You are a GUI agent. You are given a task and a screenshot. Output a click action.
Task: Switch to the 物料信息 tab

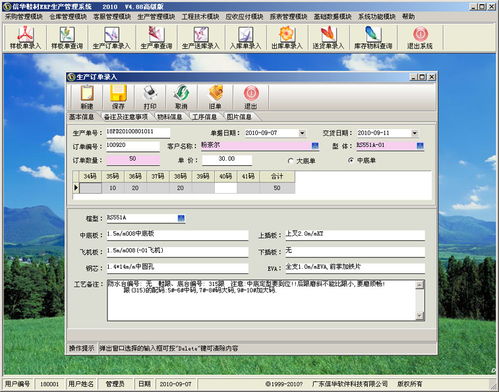tap(170, 117)
